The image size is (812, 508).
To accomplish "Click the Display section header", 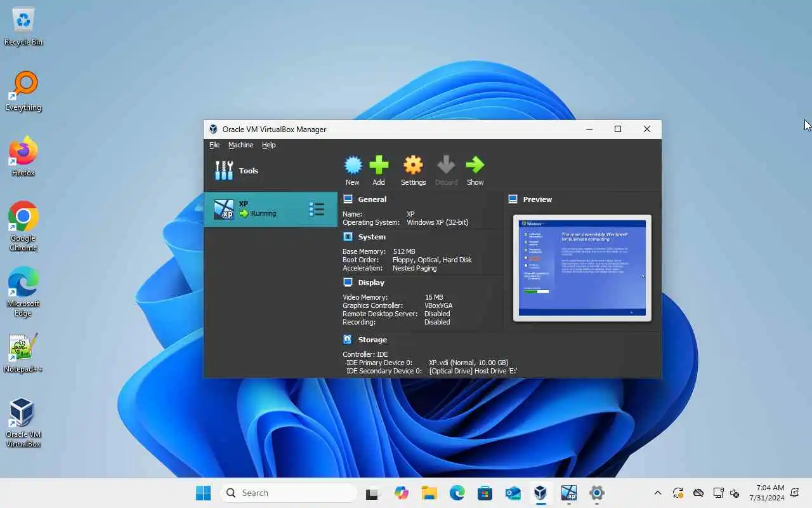I will 371,283.
